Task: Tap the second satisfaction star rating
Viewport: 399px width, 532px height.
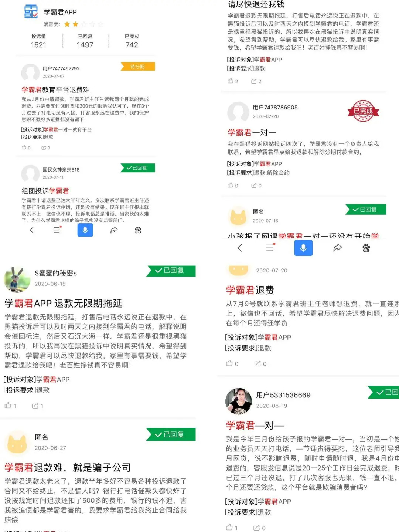Action: 75,24
